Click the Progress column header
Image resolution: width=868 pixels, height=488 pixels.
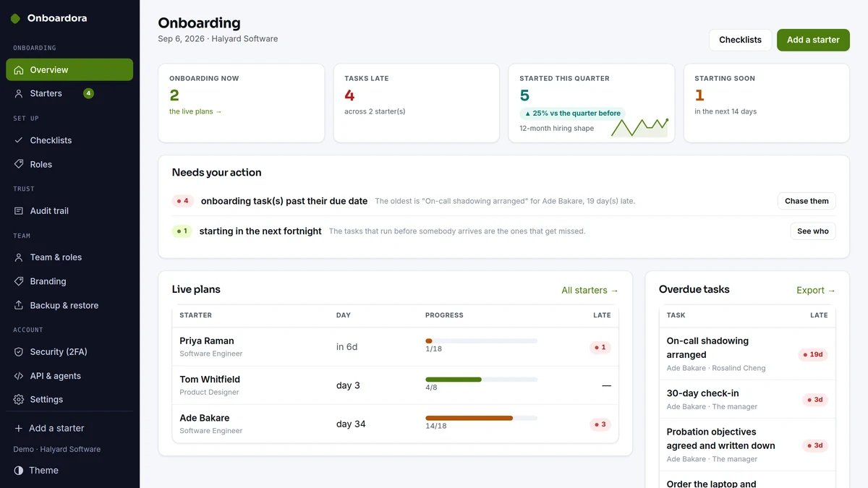click(x=444, y=315)
